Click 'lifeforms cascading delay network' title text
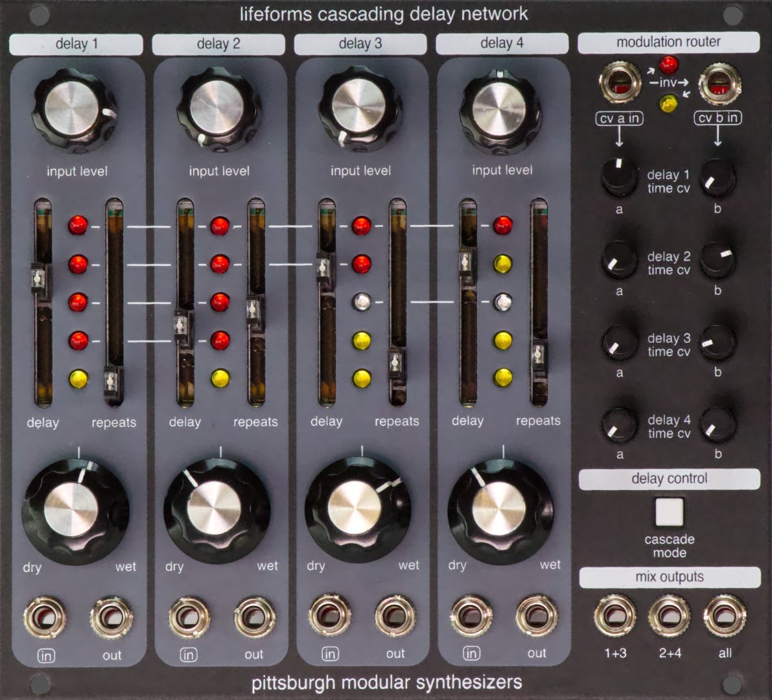Viewport: 772px width, 700px height. tap(384, 14)
